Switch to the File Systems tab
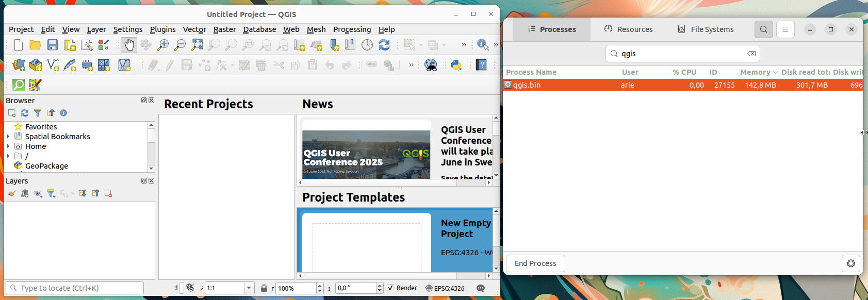 pyautogui.click(x=706, y=29)
